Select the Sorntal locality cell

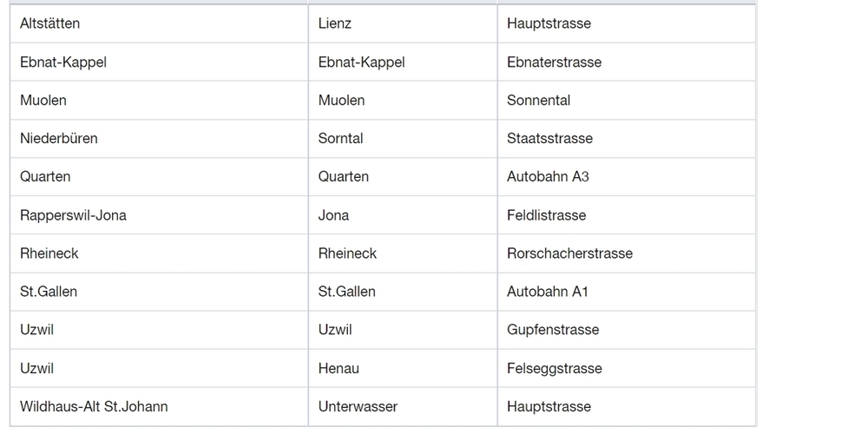click(x=341, y=139)
